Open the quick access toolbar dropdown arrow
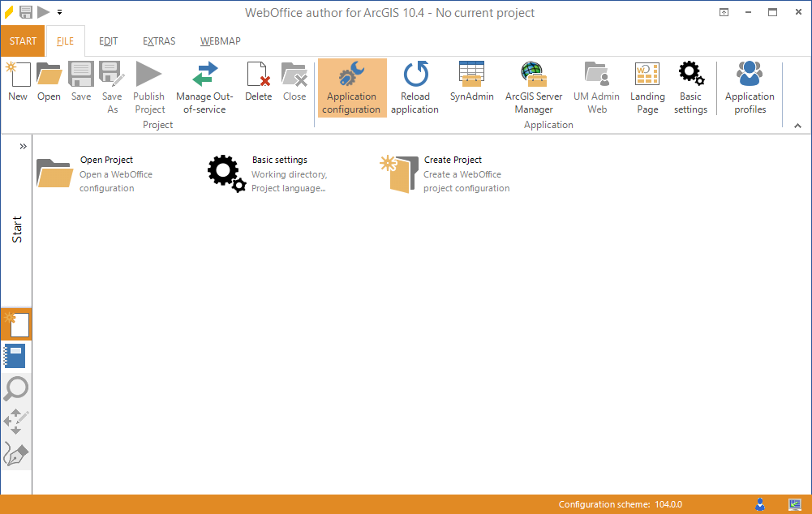Screen dimensions: 812x514 59,13
